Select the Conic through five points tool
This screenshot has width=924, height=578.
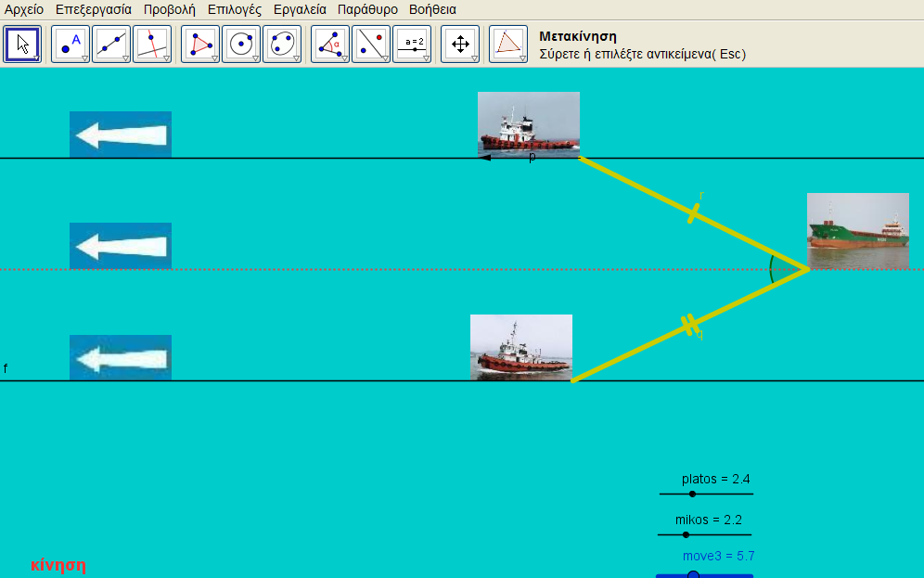(x=282, y=44)
